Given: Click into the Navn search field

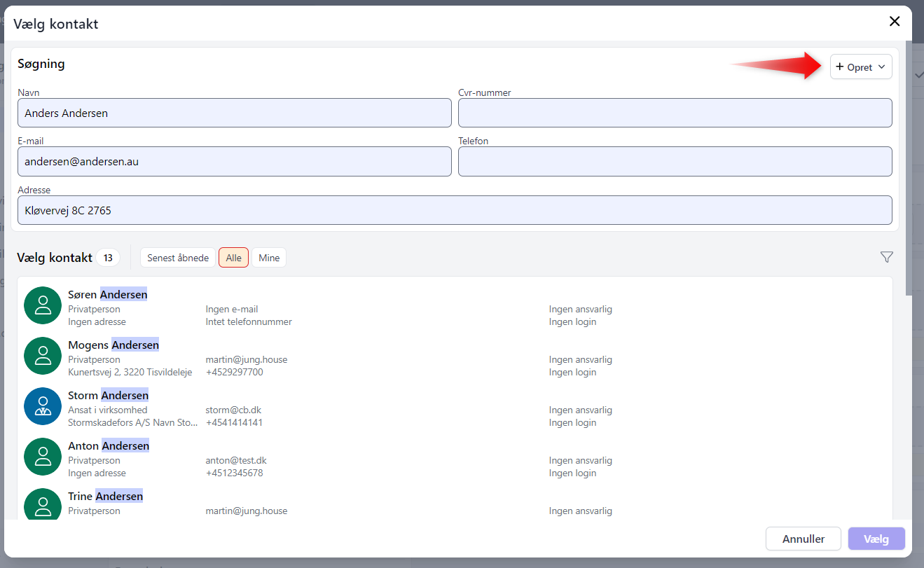Looking at the screenshot, I should [x=234, y=113].
